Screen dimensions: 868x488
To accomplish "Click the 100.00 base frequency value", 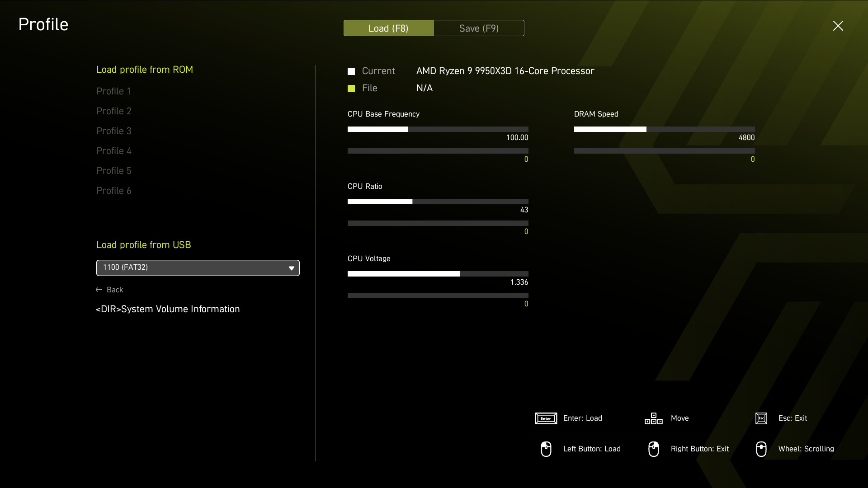I will pos(517,138).
